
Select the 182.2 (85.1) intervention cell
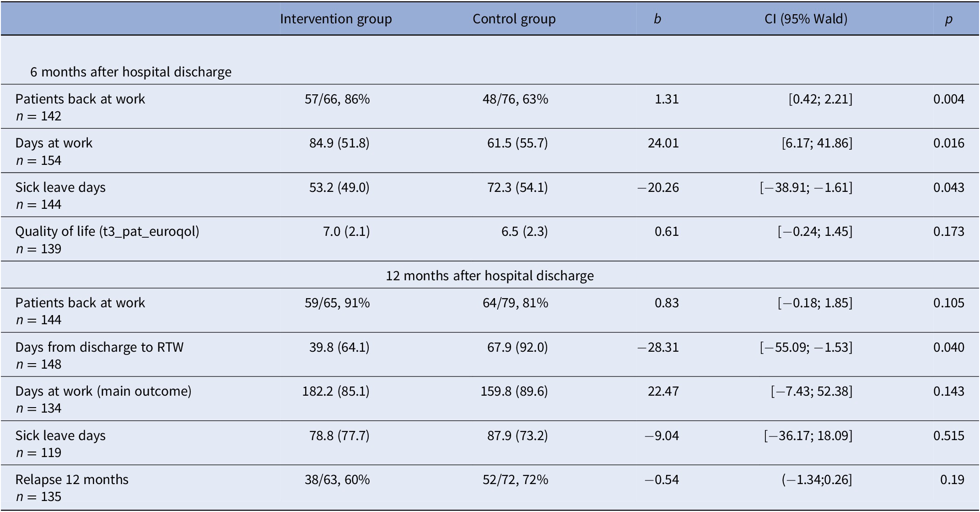click(x=336, y=391)
